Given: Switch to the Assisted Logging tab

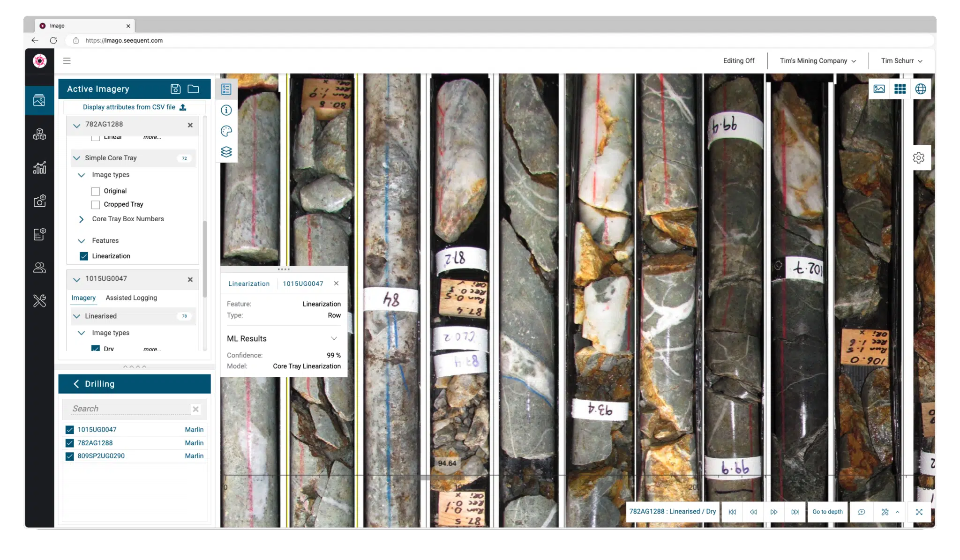Looking at the screenshot, I should click(x=131, y=297).
